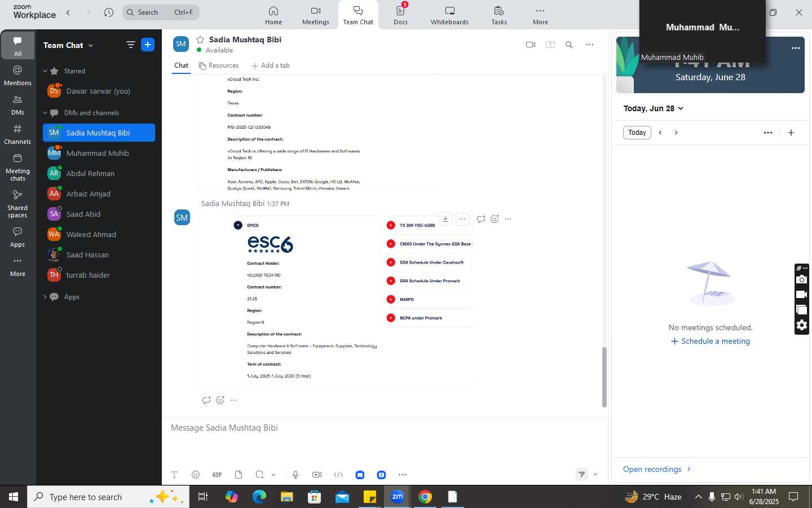The height and width of the screenshot is (508, 812).
Task: Select the All chats sidebar icon
Action: point(17,46)
